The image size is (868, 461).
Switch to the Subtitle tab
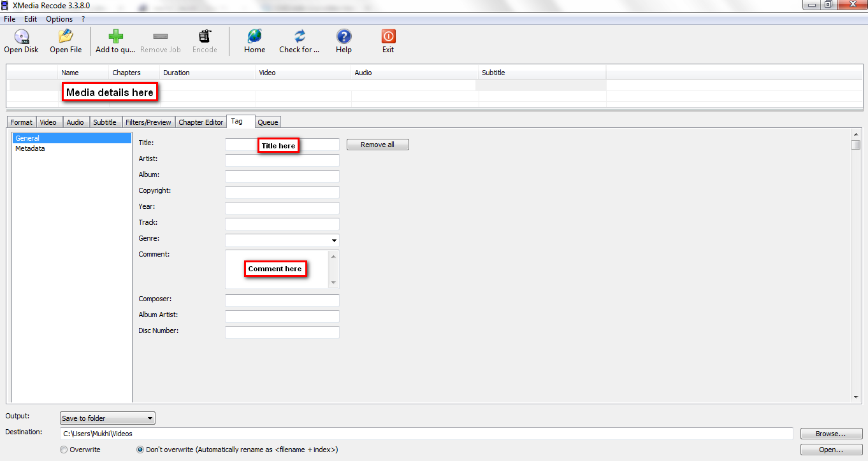tap(105, 122)
